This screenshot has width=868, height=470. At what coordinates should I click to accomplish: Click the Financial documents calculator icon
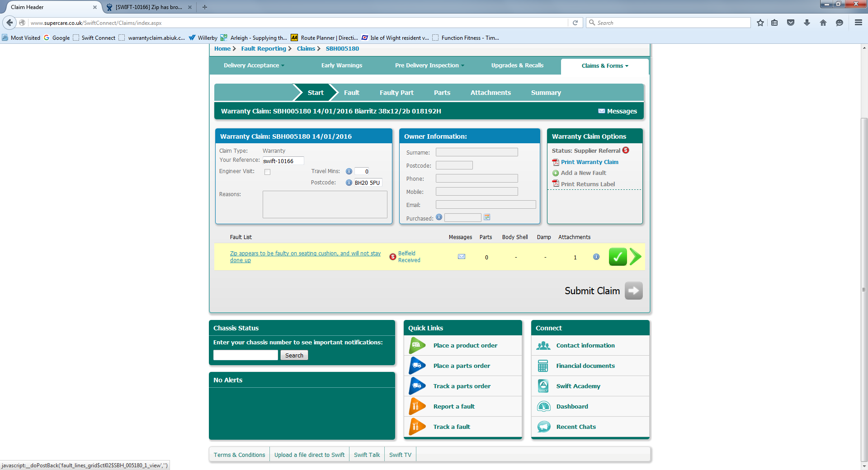click(543, 366)
